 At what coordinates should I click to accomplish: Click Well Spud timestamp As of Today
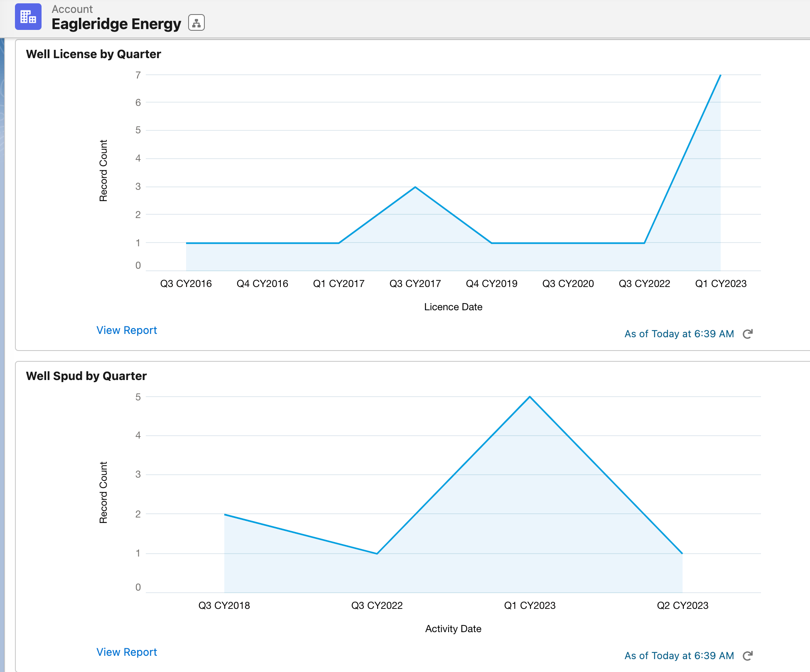(x=679, y=656)
